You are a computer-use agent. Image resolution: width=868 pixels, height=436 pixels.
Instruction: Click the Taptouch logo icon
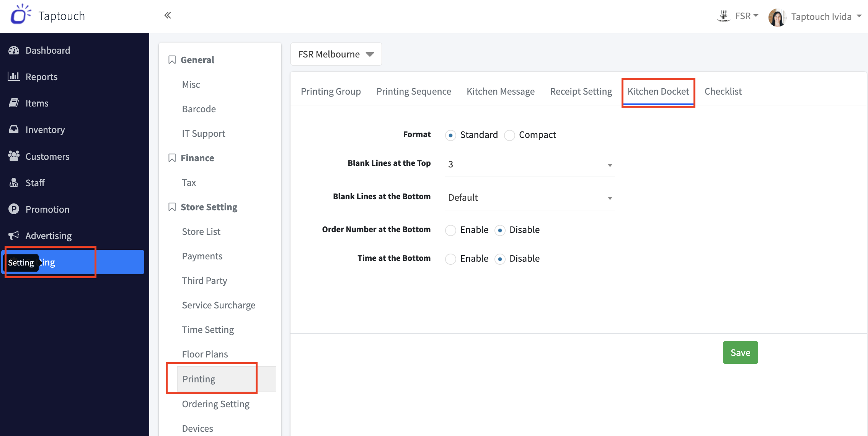tap(20, 15)
